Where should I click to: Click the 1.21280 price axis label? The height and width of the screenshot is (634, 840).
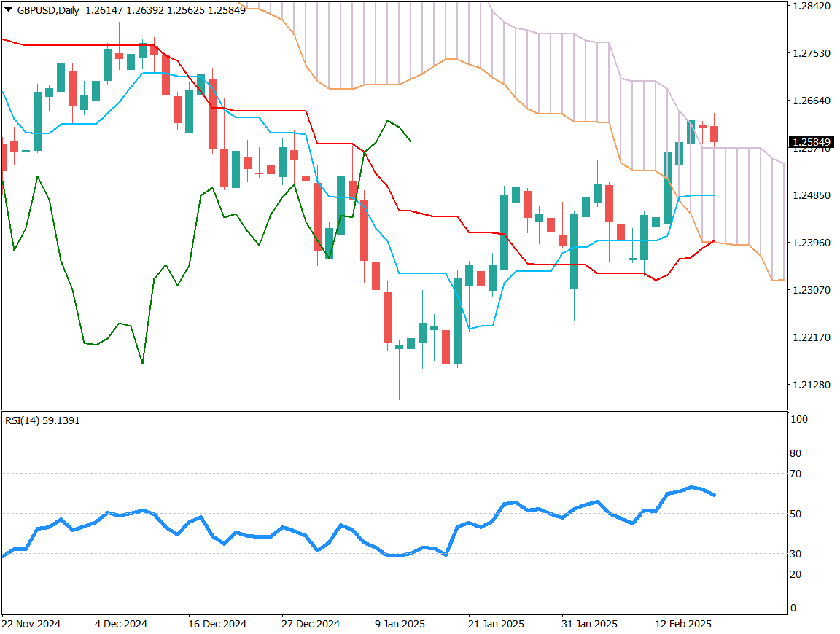[811, 385]
